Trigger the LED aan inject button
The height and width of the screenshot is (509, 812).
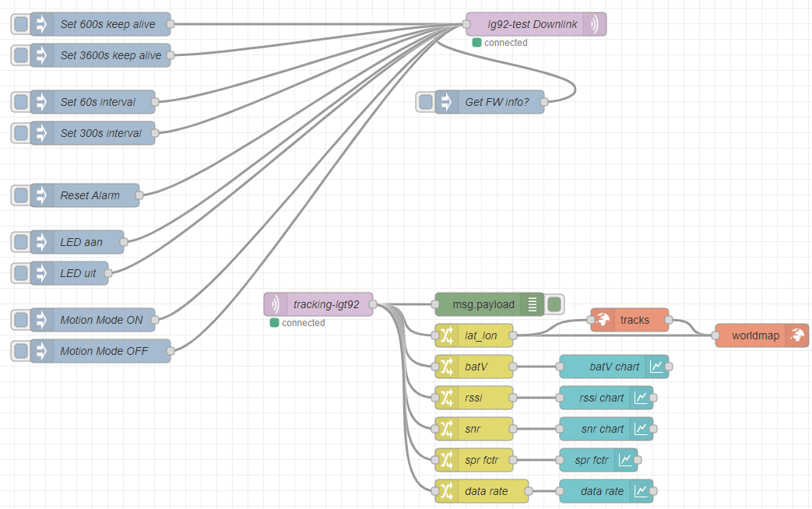[x=21, y=242]
